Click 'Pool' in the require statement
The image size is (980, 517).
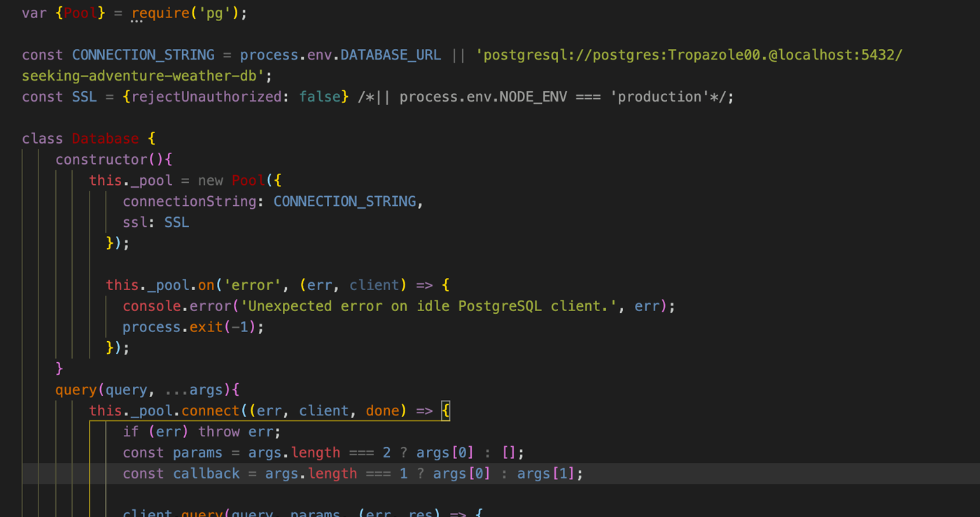(80, 13)
